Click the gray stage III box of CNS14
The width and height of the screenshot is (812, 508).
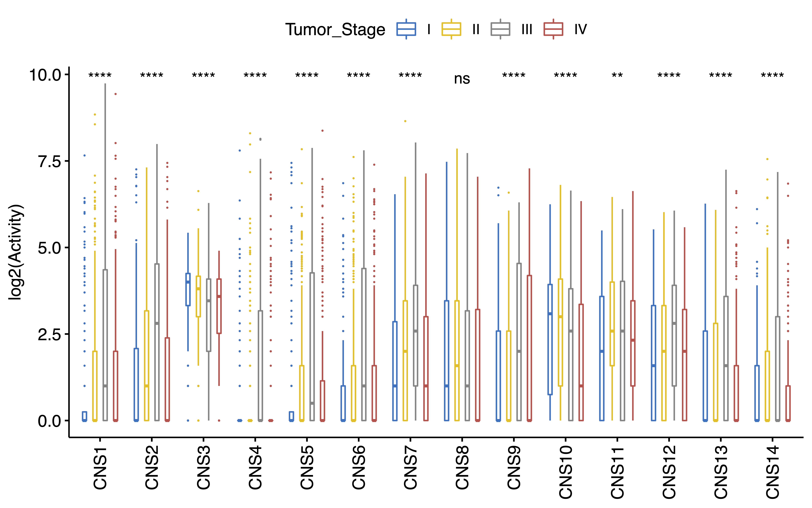778,369
